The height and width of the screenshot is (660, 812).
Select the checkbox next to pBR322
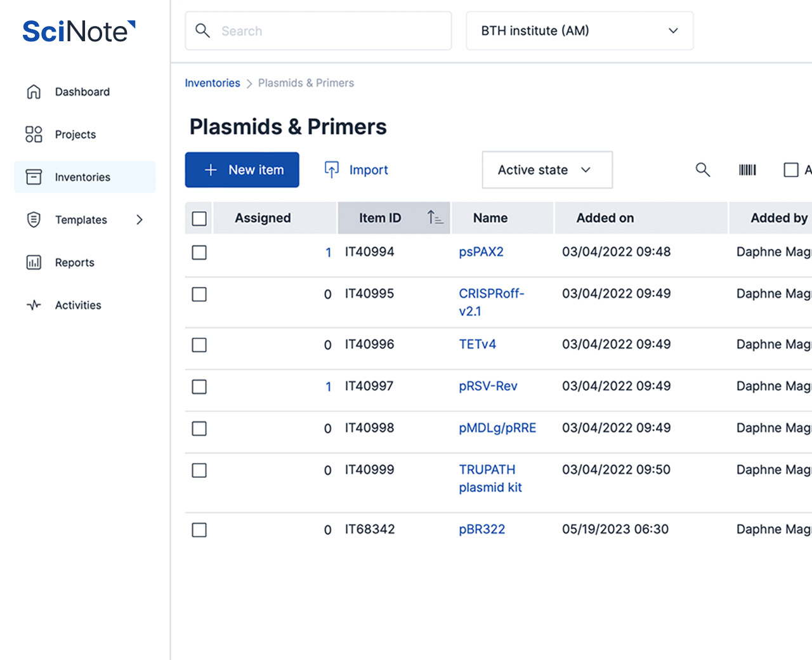pos(199,530)
